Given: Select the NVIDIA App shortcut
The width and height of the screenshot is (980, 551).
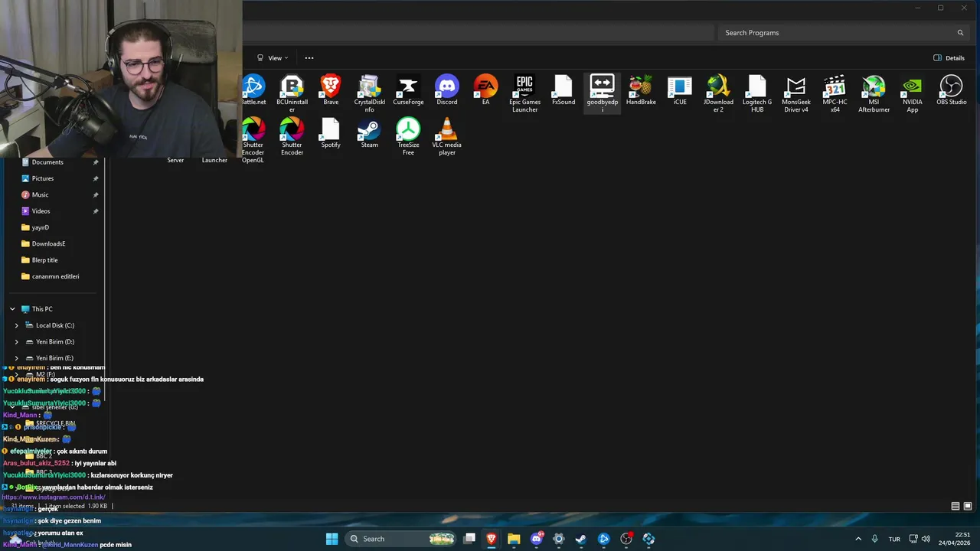Looking at the screenshot, I should tap(912, 93).
